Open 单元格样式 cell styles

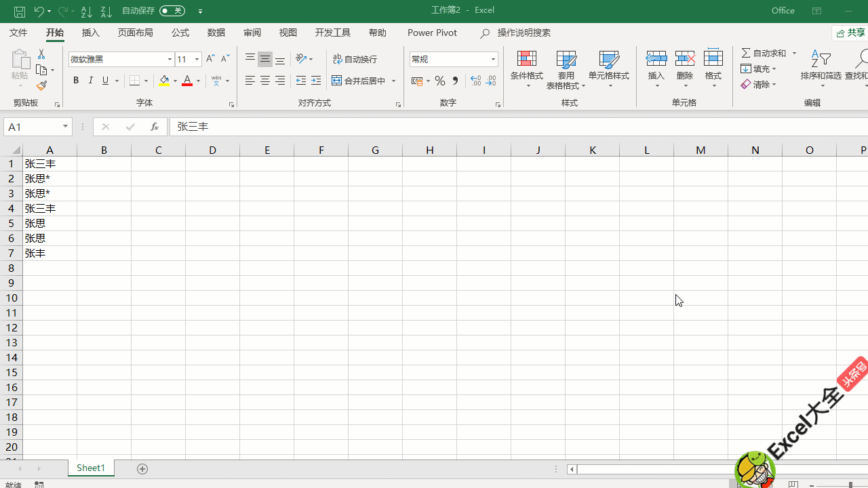(609, 69)
